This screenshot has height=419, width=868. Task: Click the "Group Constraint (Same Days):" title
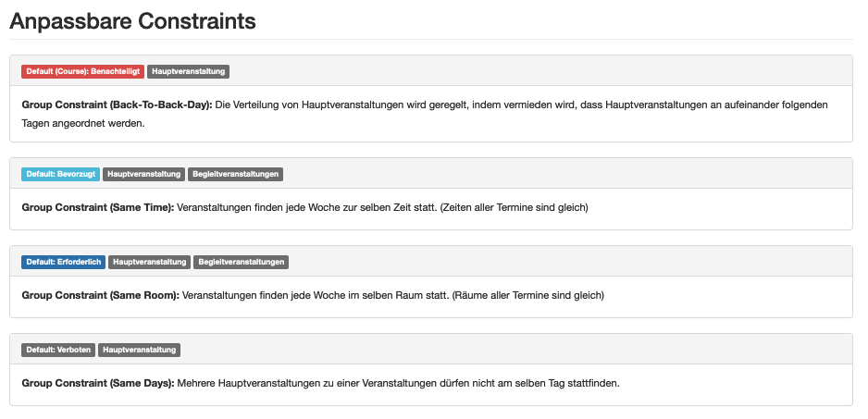[98, 383]
